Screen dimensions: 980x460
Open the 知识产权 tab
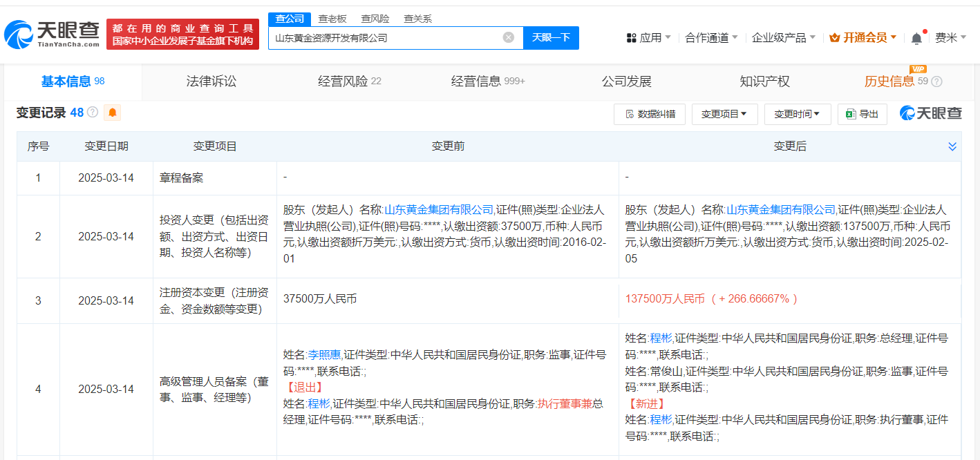[x=765, y=82]
